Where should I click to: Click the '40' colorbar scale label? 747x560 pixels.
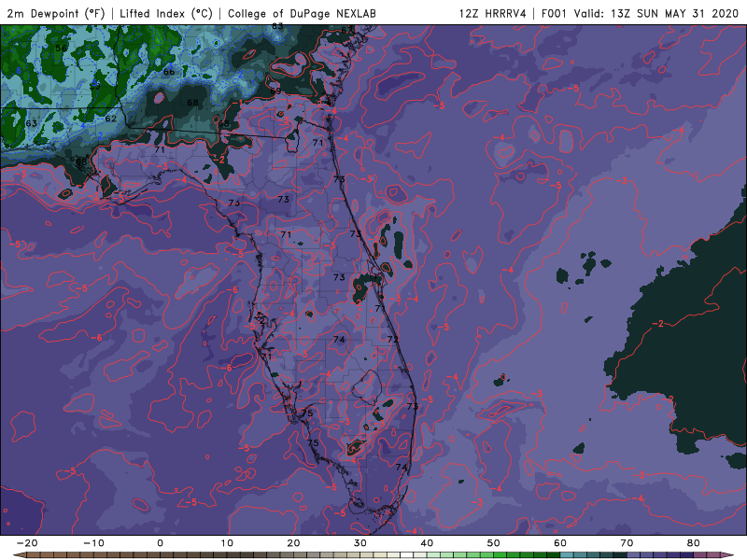click(x=427, y=543)
